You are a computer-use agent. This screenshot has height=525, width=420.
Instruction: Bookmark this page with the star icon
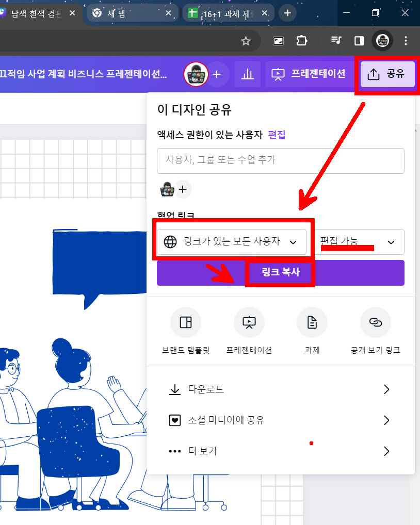pos(246,41)
